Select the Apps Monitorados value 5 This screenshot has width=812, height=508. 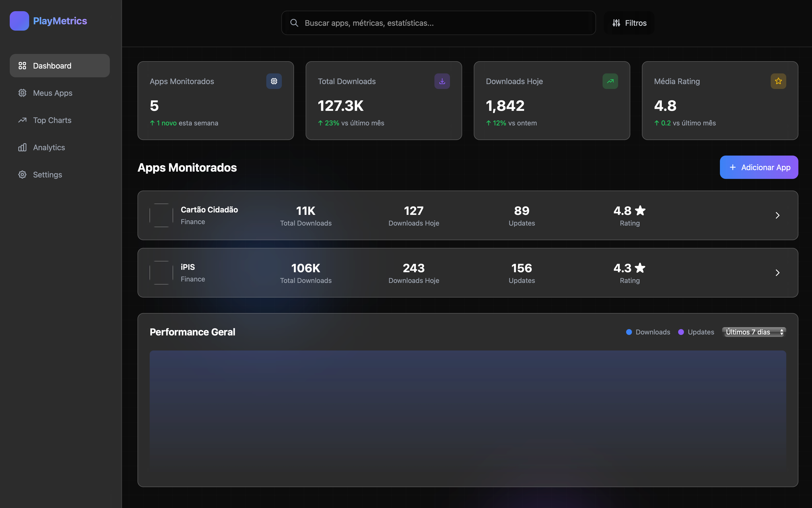pos(154,106)
